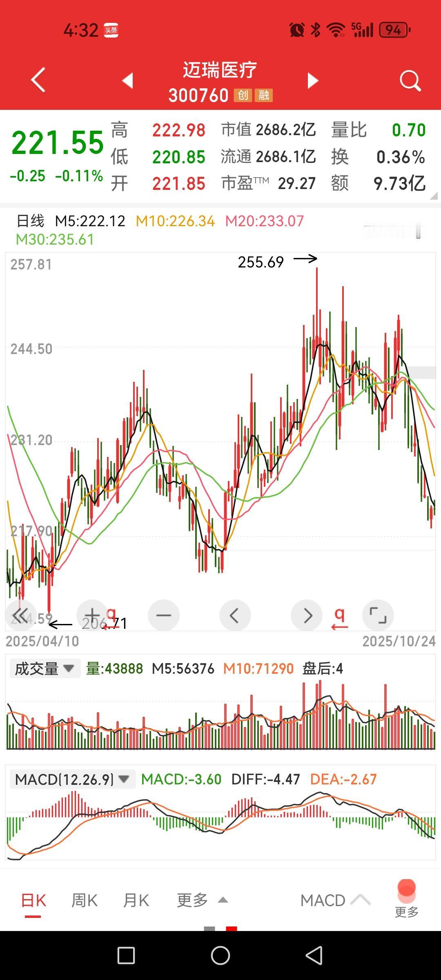Tap the red q marker beside right chevron
441x980 pixels.
pyautogui.click(x=340, y=618)
